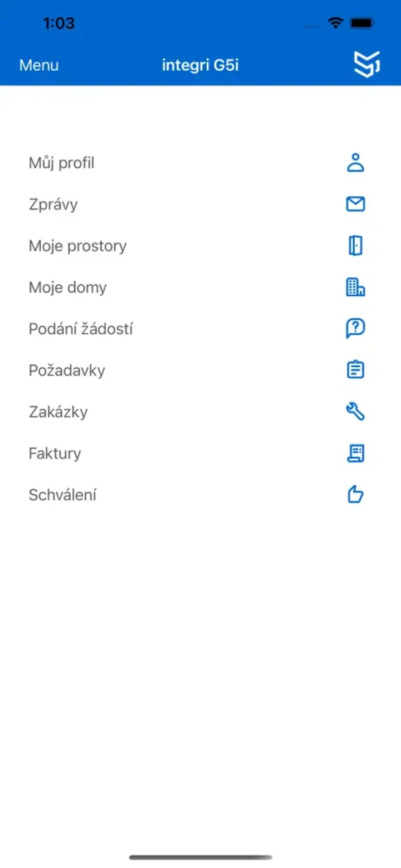Tap the thumbs-up icon for Schválení

[355, 495]
